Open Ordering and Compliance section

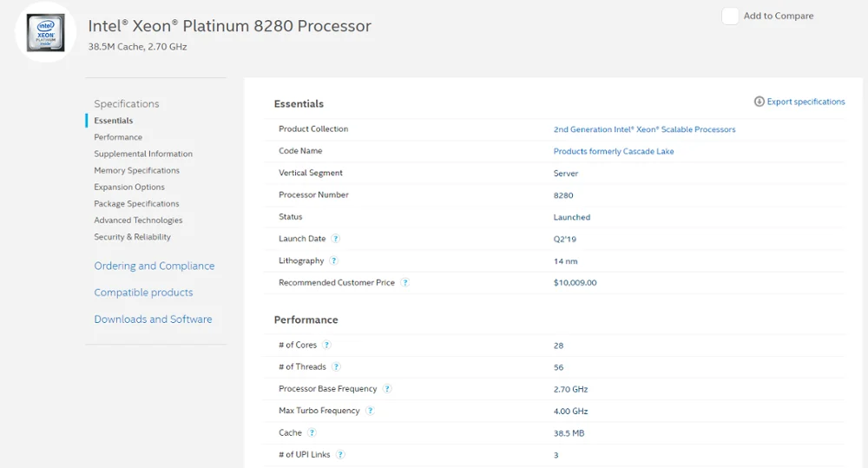tap(154, 266)
